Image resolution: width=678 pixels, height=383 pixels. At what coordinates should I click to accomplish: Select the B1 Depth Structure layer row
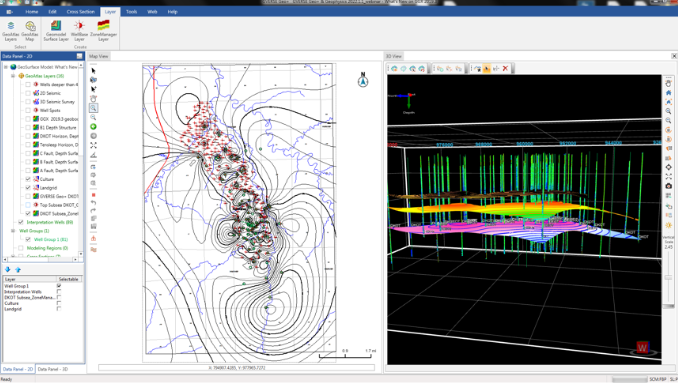pos(55,128)
